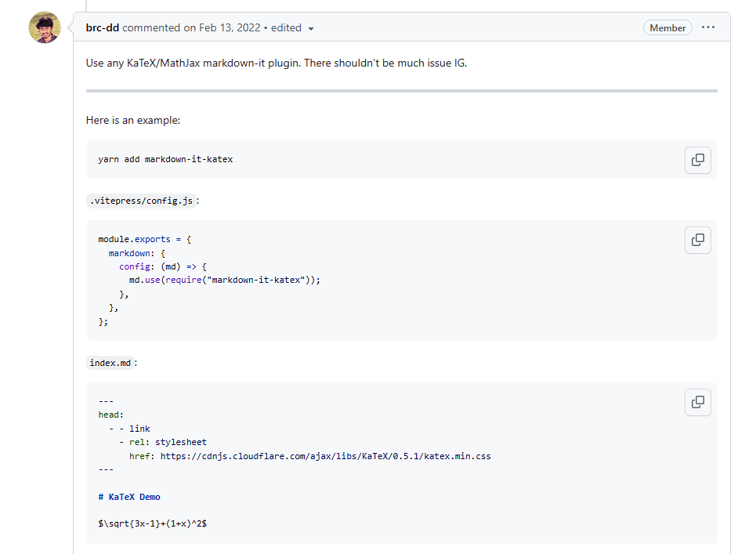Click the 'Use any KaTeX/MathJax' paragraph
The width and height of the screenshot is (756, 554).
[x=276, y=63]
